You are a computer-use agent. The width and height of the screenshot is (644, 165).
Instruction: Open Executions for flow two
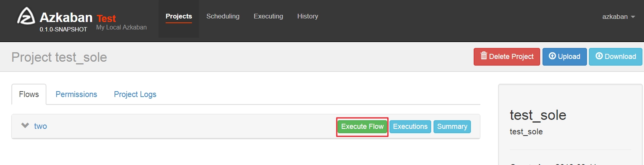pos(410,126)
